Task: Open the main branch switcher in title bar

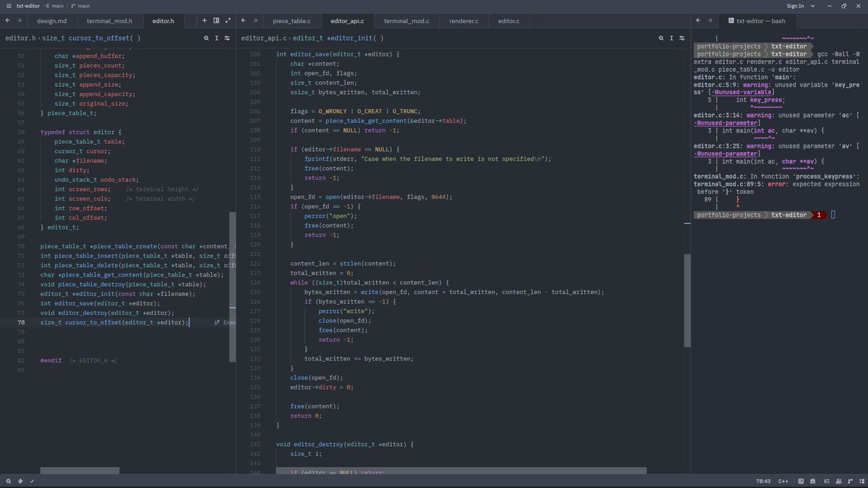Action: pos(80,6)
